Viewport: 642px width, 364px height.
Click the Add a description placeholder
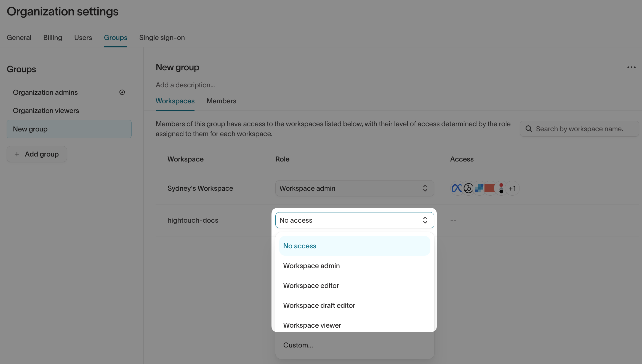185,85
